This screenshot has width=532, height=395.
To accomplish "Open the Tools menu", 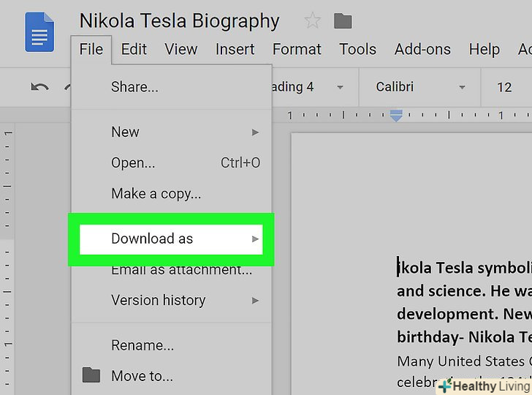I will [x=357, y=50].
